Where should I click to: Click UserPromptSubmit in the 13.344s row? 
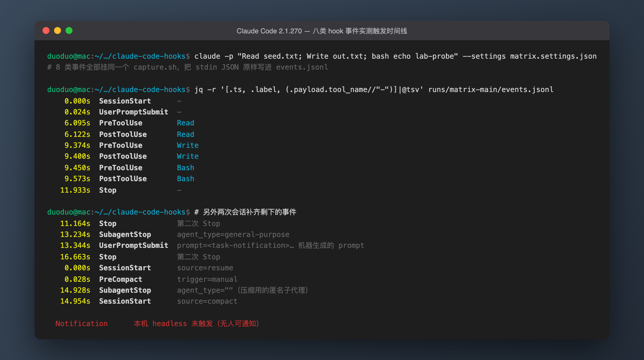tap(134, 245)
